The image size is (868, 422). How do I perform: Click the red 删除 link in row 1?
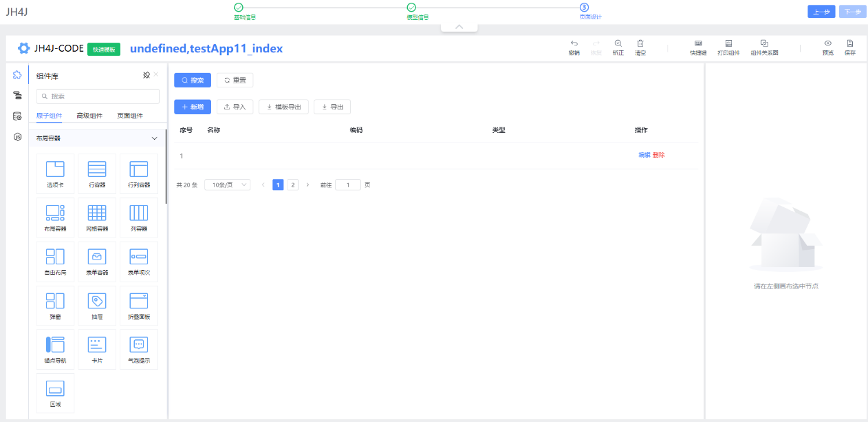pos(659,156)
